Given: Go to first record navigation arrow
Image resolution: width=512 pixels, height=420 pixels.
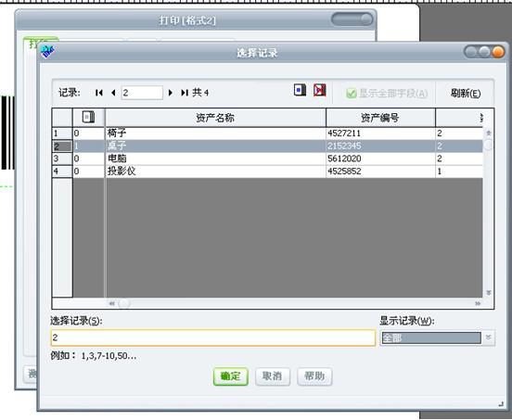Looking at the screenshot, I should pyautogui.click(x=99, y=93).
